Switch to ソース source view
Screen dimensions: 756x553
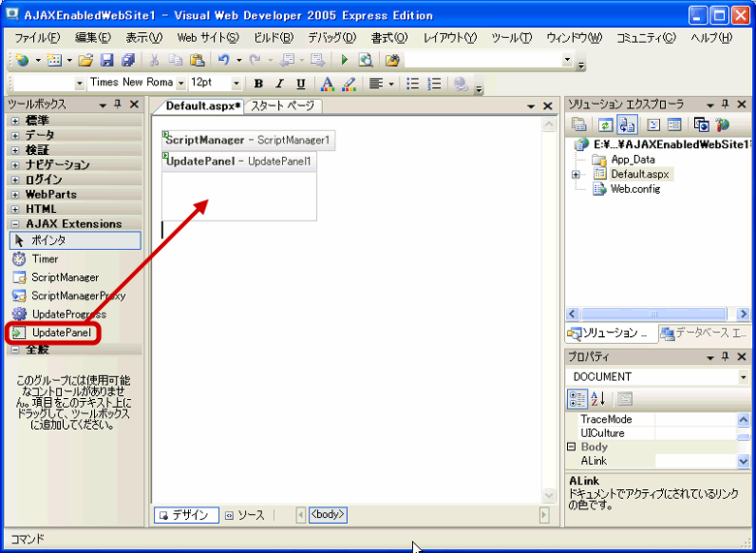pos(245,515)
